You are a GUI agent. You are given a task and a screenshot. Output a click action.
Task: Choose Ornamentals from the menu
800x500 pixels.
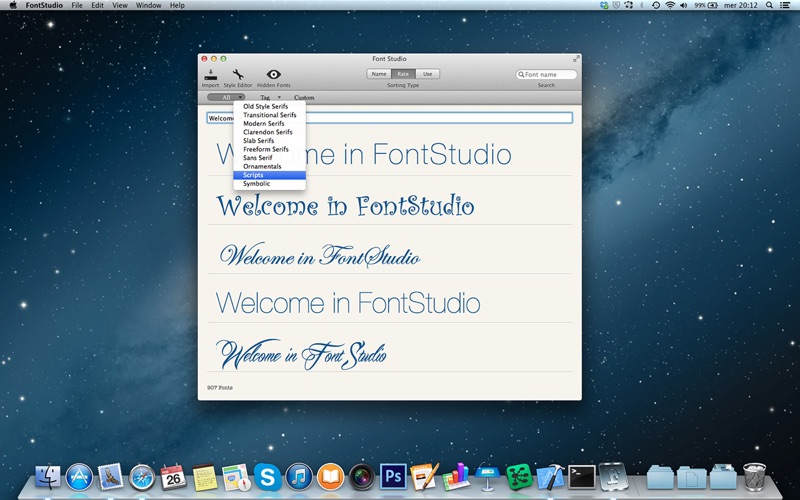(x=269, y=166)
